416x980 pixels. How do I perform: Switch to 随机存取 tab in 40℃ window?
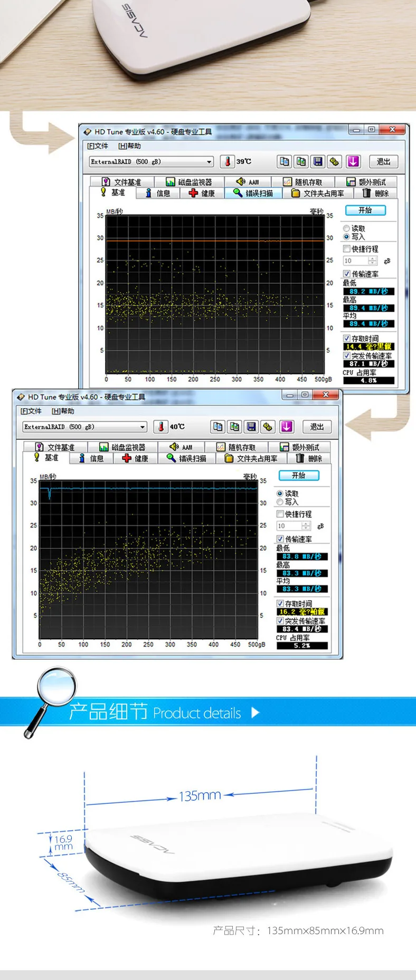point(237,447)
